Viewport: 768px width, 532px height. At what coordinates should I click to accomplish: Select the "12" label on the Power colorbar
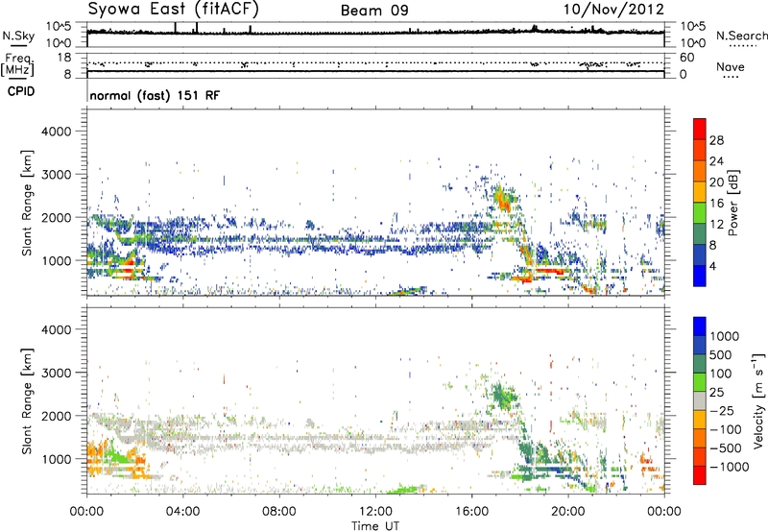716,225
